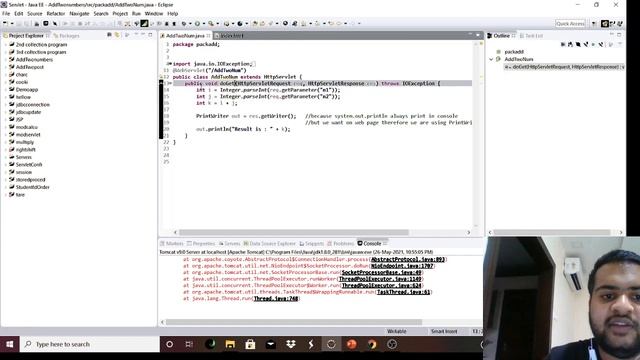Open Dropbox from the taskbar
Viewport: 640px width, 360px height.
291,344
